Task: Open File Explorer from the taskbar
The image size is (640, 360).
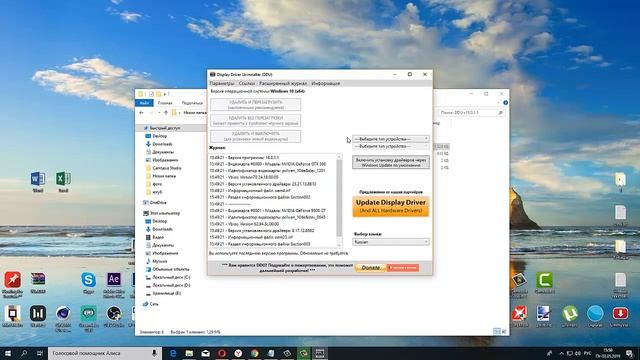Action: (x=189, y=353)
